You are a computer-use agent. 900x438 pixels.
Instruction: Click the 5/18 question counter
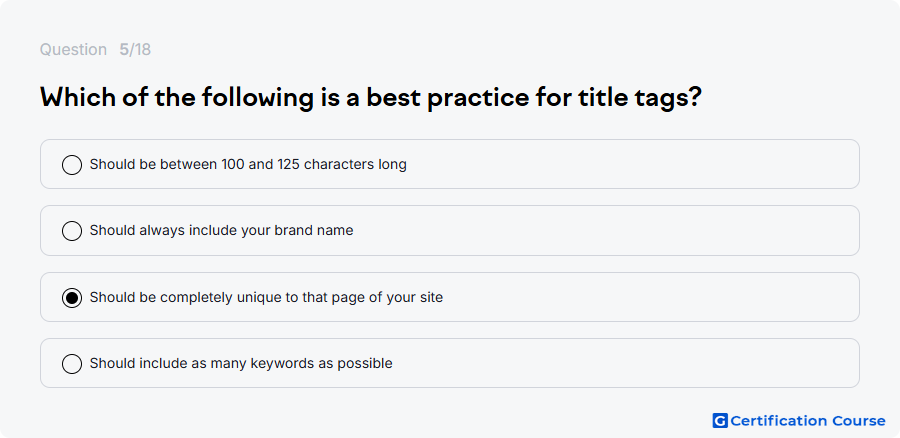[x=135, y=50]
